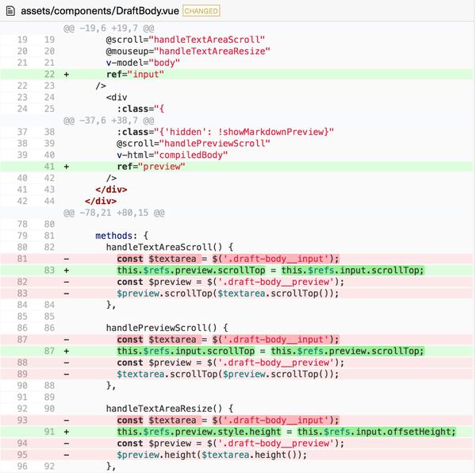Click the @scroll="handlePreviewScroll" line

click(193, 144)
